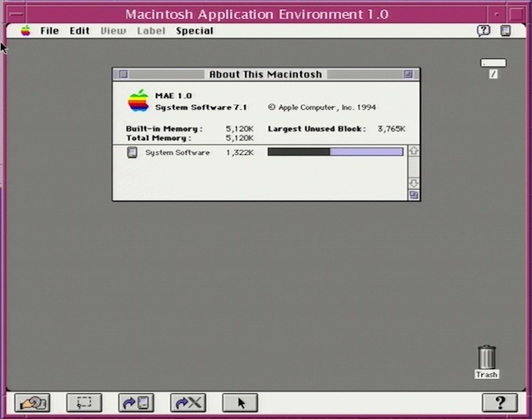Click scroll down arrow in About window
The width and height of the screenshot is (532, 419).
[x=414, y=183]
